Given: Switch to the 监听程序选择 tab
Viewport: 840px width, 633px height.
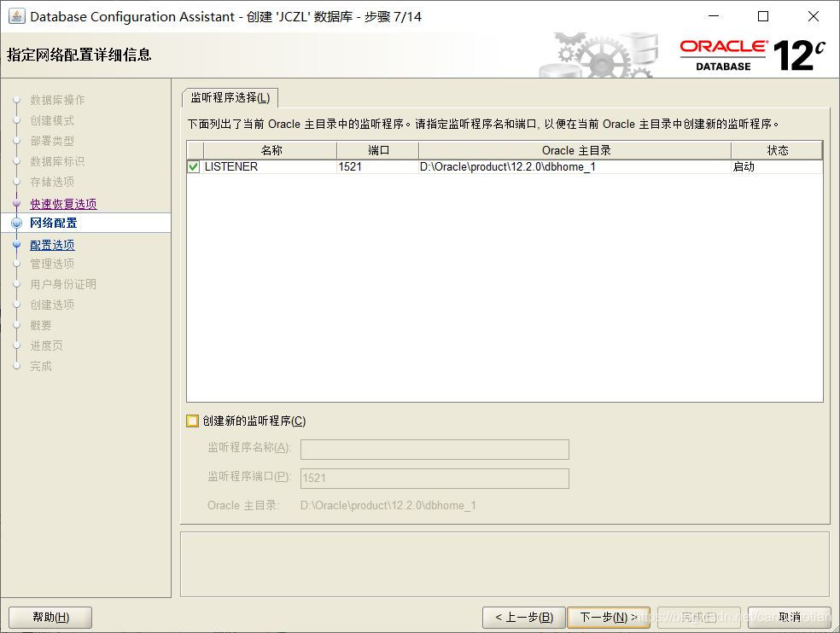Looking at the screenshot, I should point(230,98).
